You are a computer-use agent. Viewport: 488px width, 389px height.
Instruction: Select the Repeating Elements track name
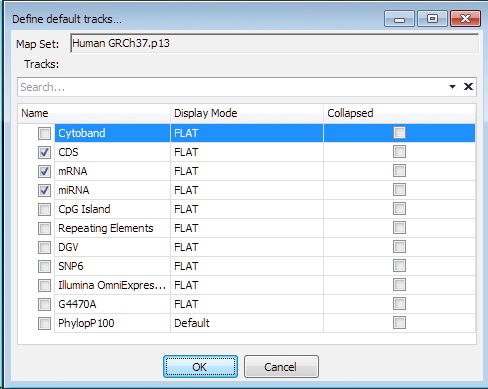(x=106, y=228)
